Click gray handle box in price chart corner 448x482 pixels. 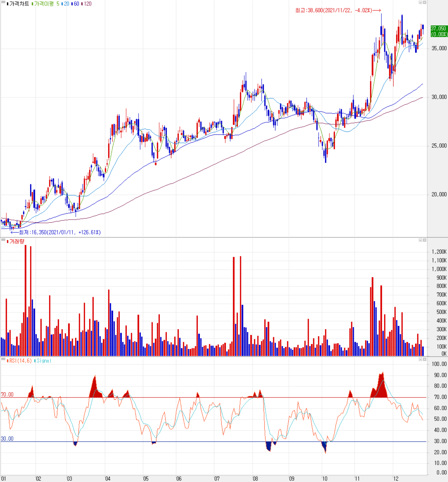(x=3, y=2)
